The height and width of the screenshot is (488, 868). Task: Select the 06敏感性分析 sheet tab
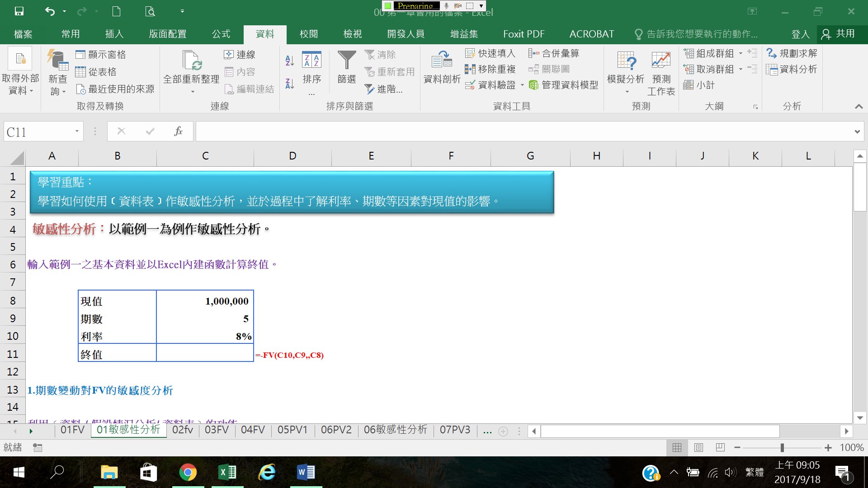click(x=396, y=430)
